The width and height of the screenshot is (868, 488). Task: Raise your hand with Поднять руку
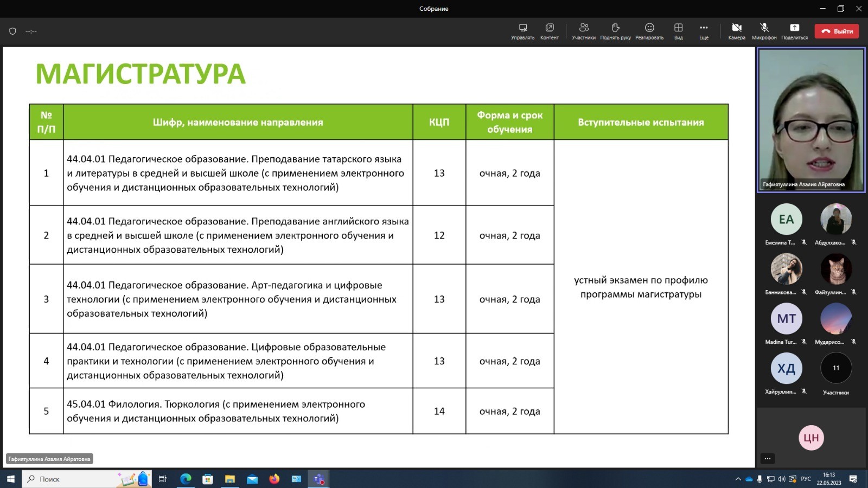click(616, 31)
